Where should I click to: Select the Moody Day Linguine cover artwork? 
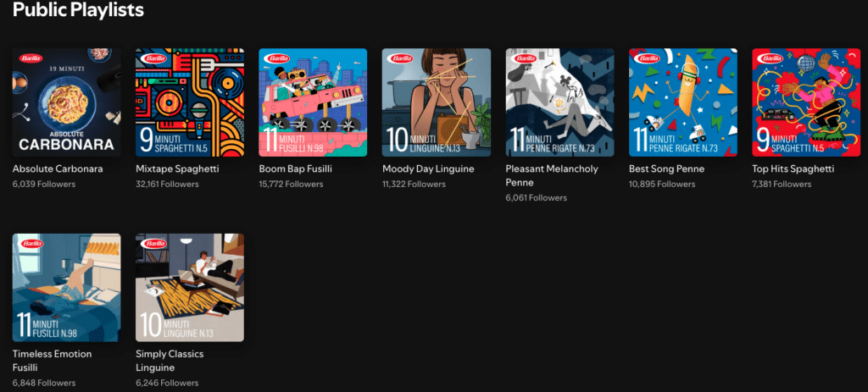click(x=437, y=102)
